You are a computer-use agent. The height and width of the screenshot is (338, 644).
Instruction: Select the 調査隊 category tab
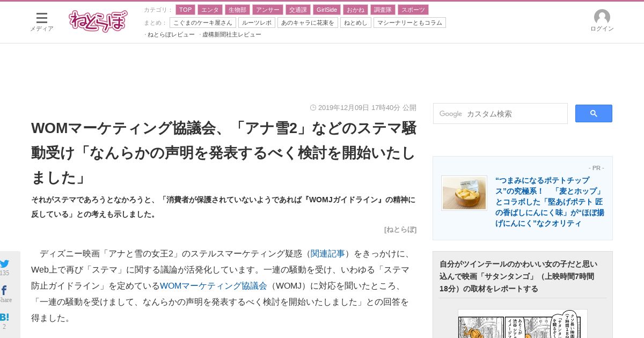(x=383, y=10)
